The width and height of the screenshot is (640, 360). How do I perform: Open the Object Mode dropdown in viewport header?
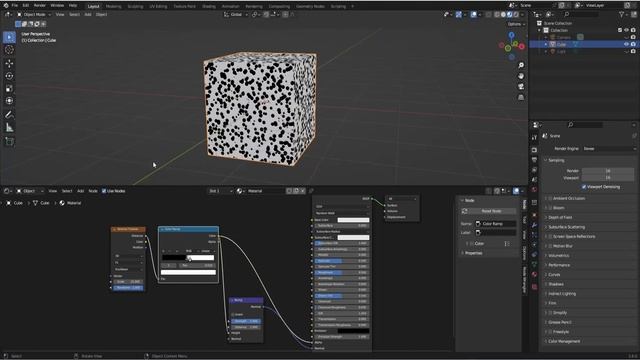(34, 14)
